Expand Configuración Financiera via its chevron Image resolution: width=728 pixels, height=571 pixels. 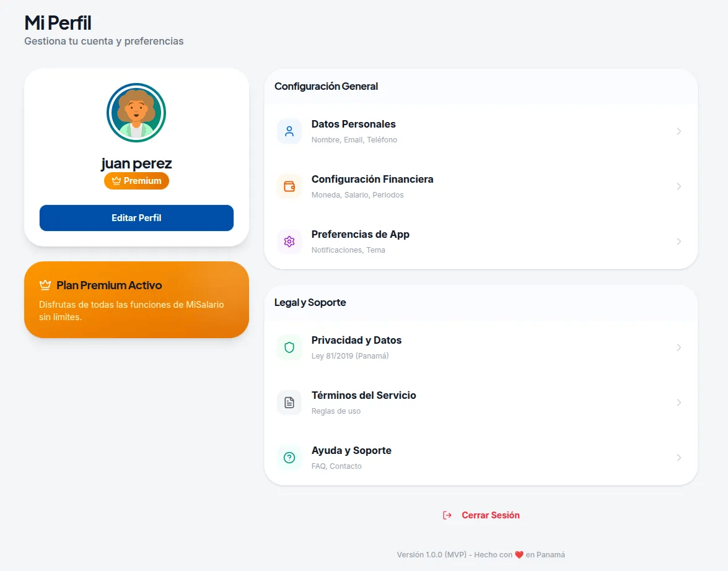[x=679, y=186]
